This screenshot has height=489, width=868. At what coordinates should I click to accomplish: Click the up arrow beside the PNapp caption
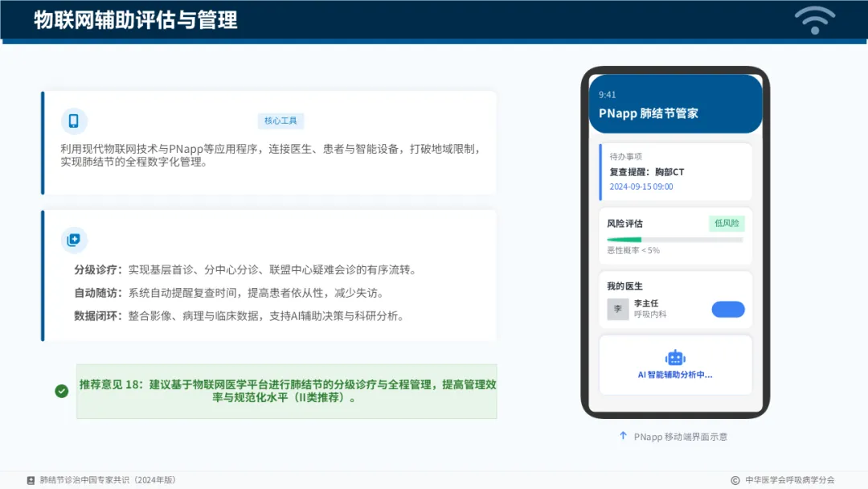pyautogui.click(x=623, y=436)
